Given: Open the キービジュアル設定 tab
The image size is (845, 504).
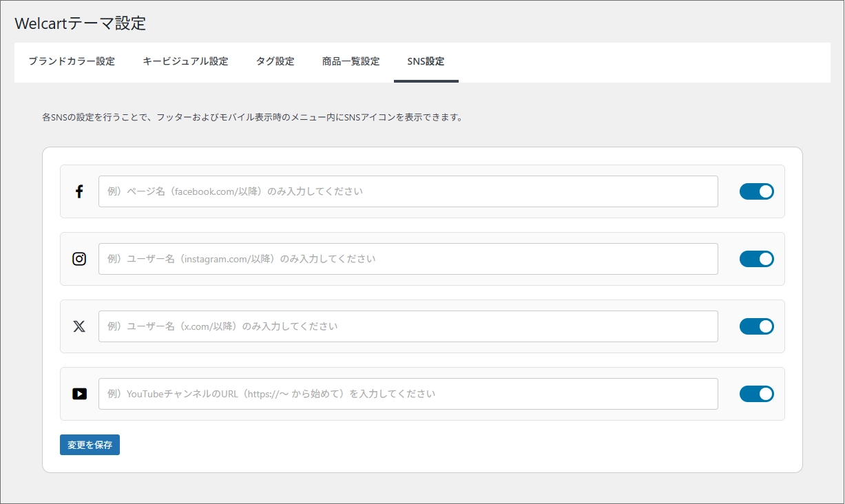Looking at the screenshot, I should (x=184, y=61).
